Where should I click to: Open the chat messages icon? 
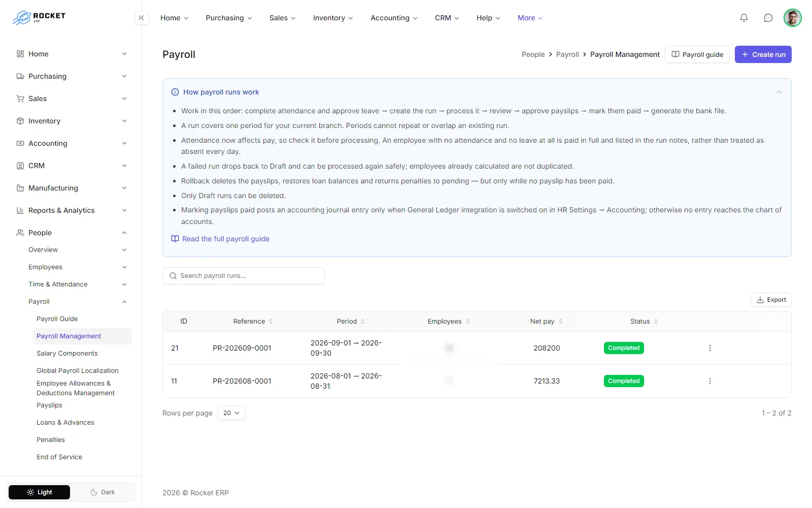pyautogui.click(x=768, y=18)
